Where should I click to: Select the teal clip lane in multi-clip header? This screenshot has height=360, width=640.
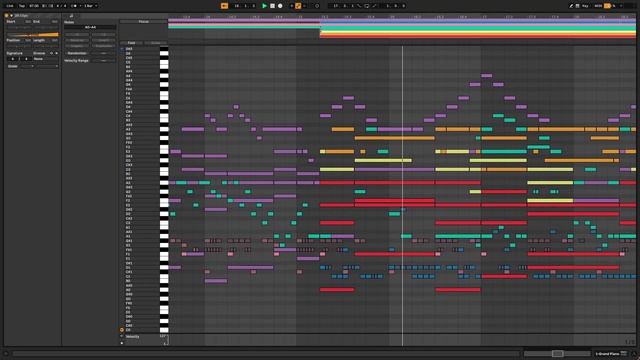tap(402, 27)
